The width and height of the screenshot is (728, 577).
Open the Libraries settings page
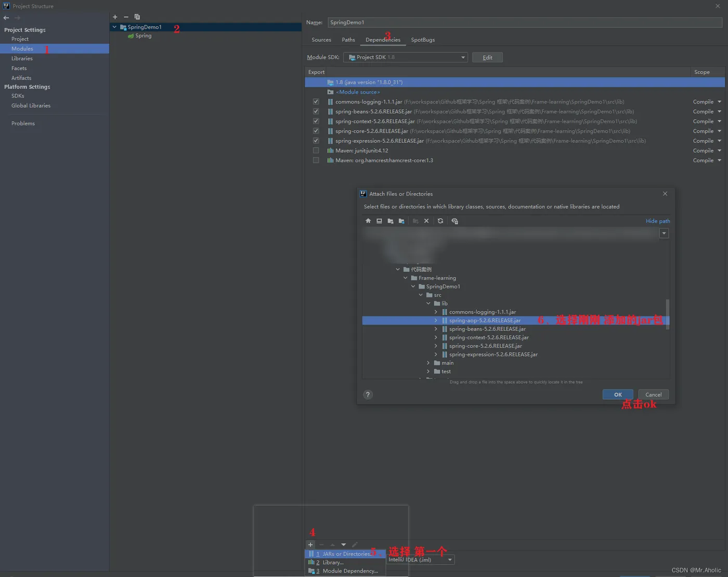22,59
